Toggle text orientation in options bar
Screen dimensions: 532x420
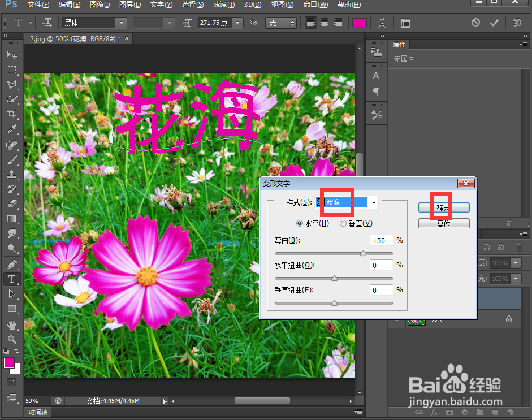tap(47, 23)
